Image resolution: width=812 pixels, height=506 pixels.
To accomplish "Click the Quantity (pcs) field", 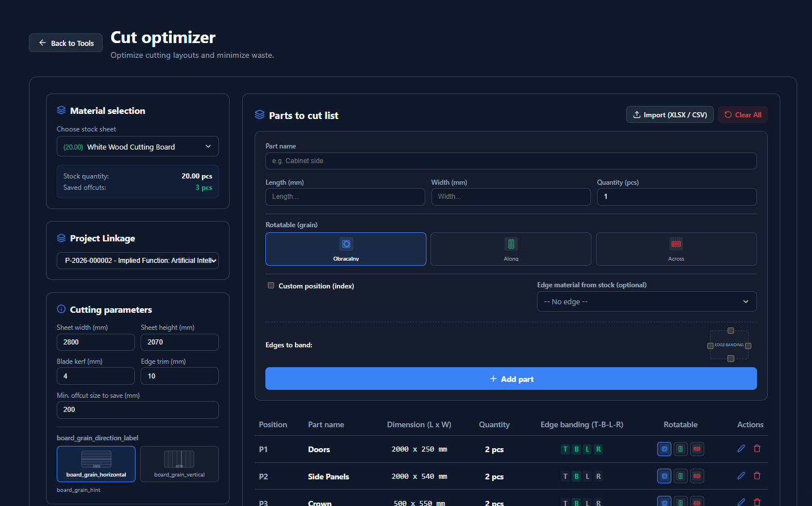I will (x=677, y=197).
